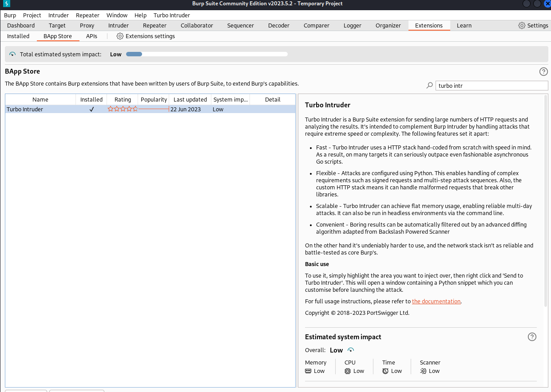The width and height of the screenshot is (551, 392).
Task: Switch to the Sequencer tab
Action: (241, 25)
